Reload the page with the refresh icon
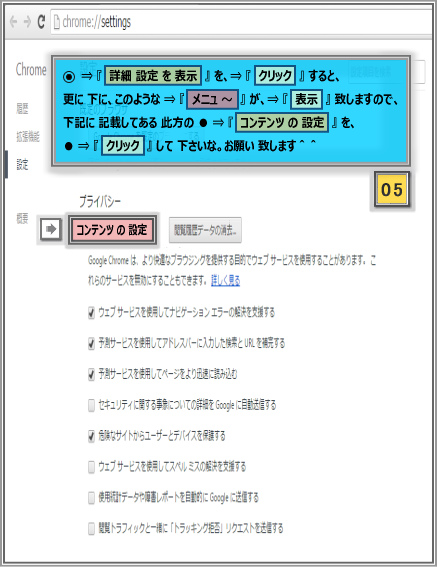The height and width of the screenshot is (567, 437). pos(41,22)
